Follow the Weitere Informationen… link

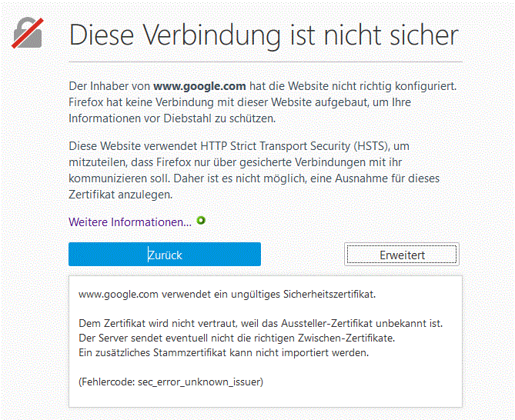(129, 222)
